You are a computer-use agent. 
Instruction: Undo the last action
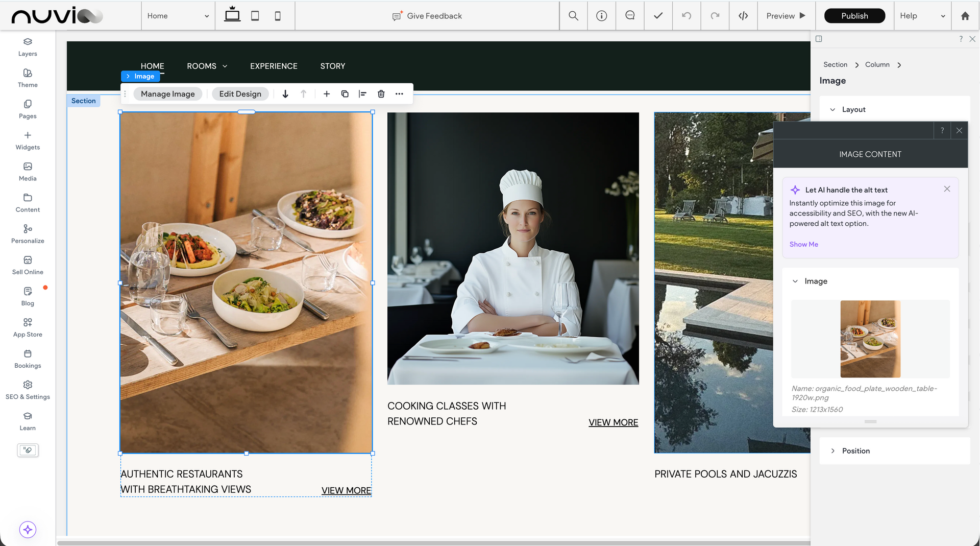[x=687, y=16]
